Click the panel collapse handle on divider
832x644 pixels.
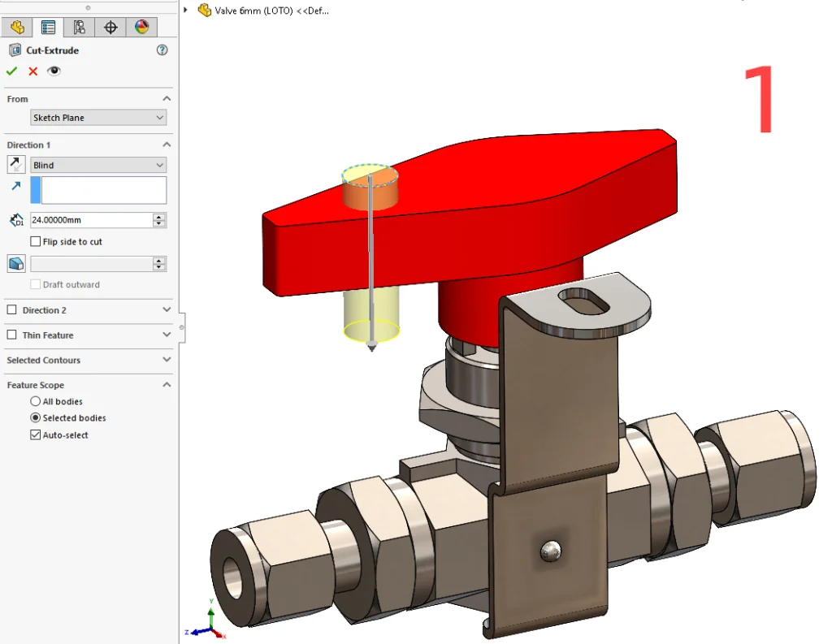click(181, 327)
